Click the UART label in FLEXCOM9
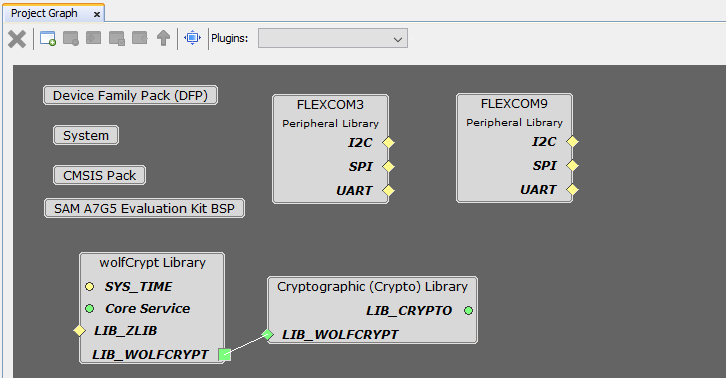Viewport: 726px width, 378px height. click(x=538, y=190)
